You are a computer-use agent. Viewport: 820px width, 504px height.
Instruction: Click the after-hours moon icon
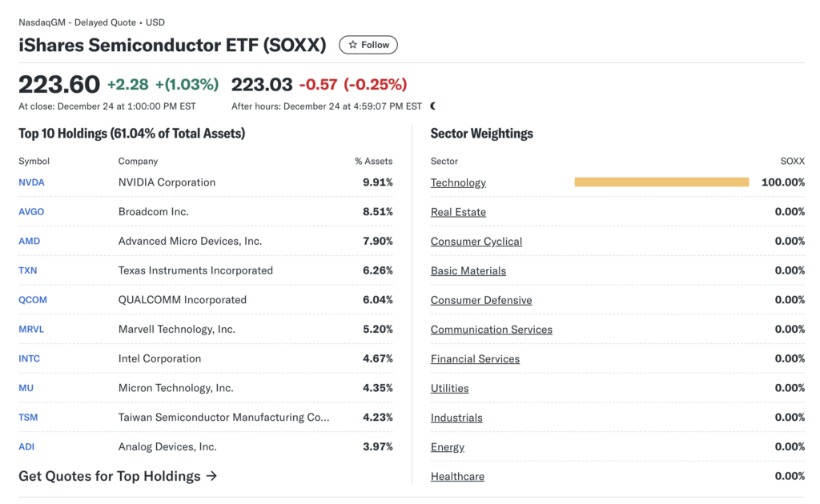(x=433, y=106)
